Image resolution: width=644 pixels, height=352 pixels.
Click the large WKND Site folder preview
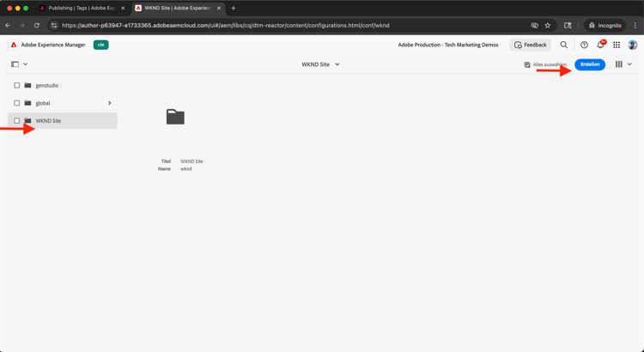click(175, 117)
